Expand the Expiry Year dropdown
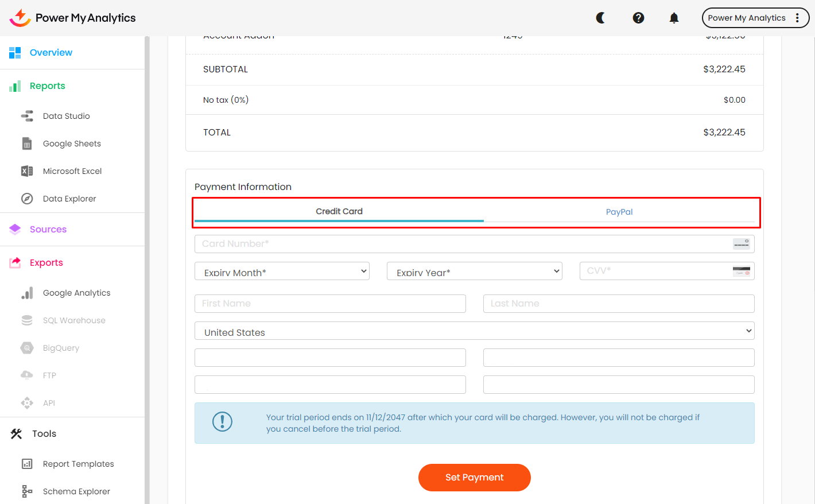 coord(474,271)
